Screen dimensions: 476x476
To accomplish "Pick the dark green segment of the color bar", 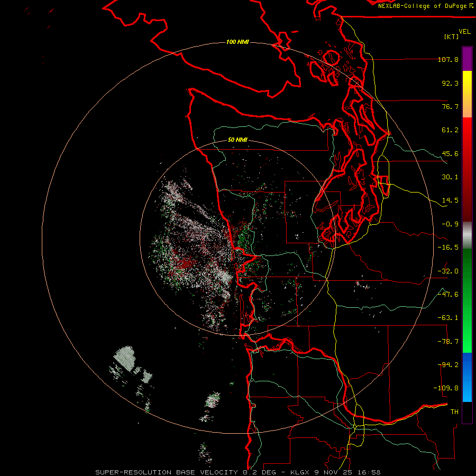I will 467,264.
